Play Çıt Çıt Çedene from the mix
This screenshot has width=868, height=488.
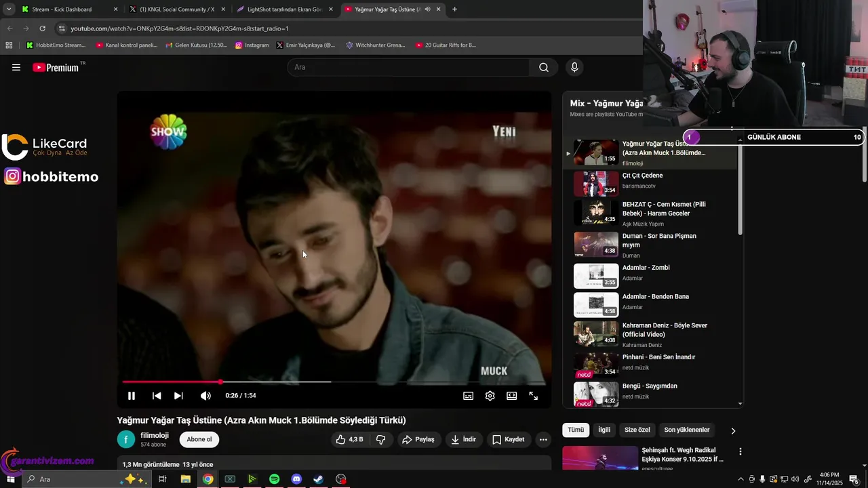click(x=651, y=183)
